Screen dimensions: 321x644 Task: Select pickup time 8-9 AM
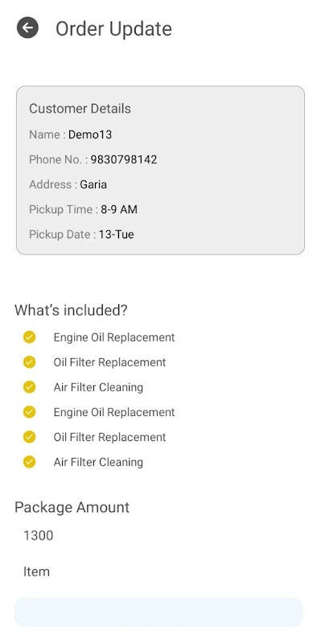[119, 209]
